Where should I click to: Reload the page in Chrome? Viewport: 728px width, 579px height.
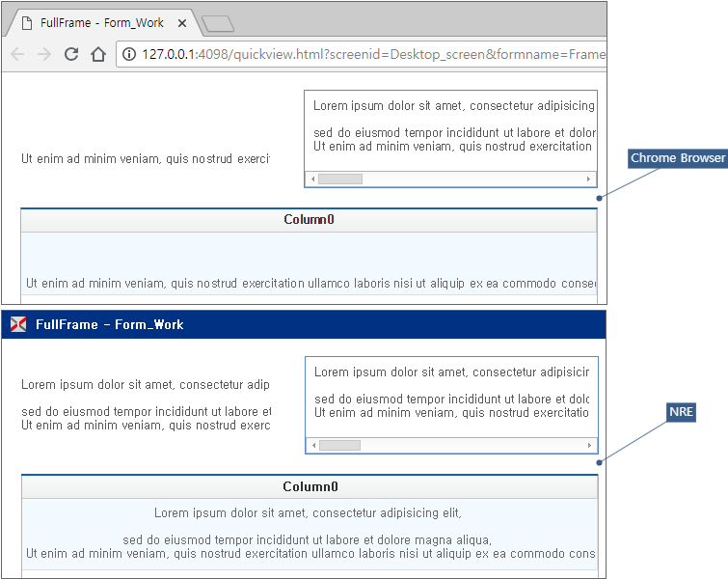click(x=70, y=54)
